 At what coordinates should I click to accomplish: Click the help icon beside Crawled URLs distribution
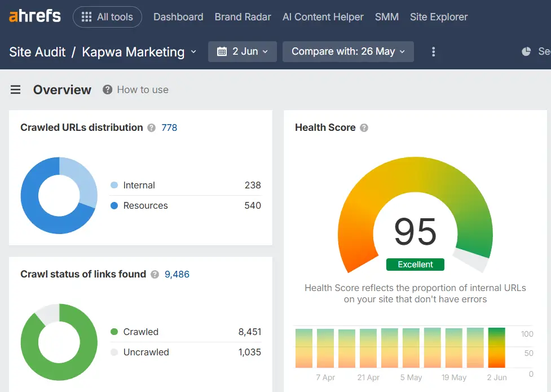point(152,127)
